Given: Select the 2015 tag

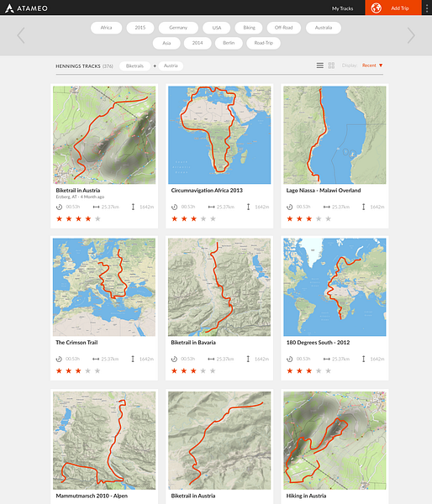Looking at the screenshot, I should 140,28.
